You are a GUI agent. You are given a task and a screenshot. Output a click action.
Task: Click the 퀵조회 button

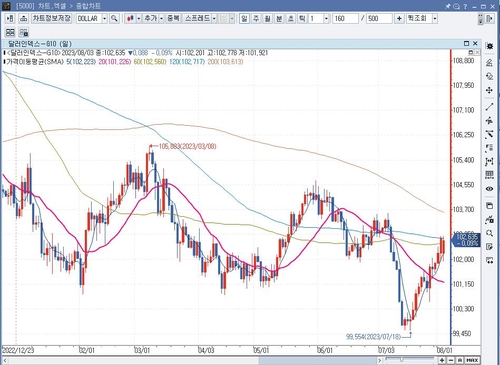(419, 18)
